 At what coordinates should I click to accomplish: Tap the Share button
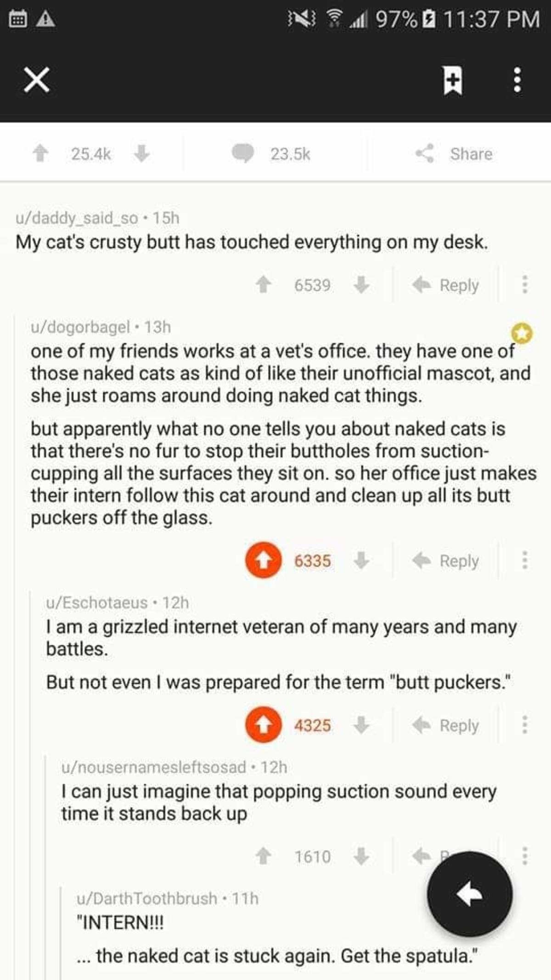(455, 154)
